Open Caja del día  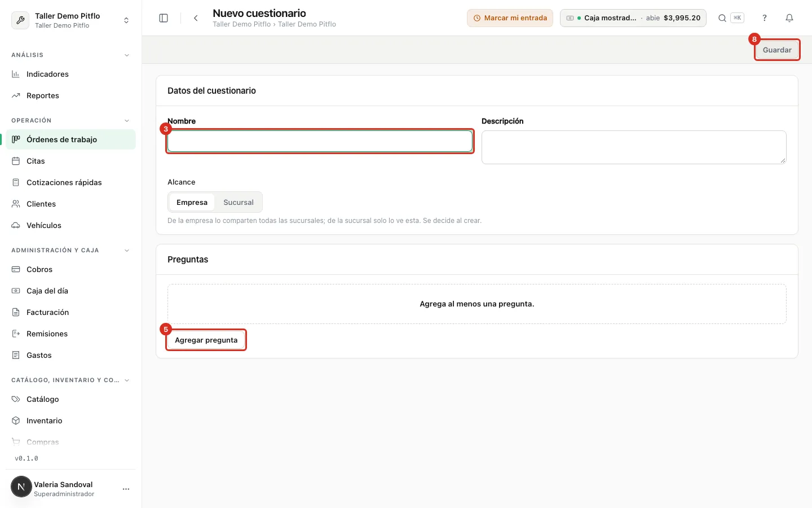[71, 291]
